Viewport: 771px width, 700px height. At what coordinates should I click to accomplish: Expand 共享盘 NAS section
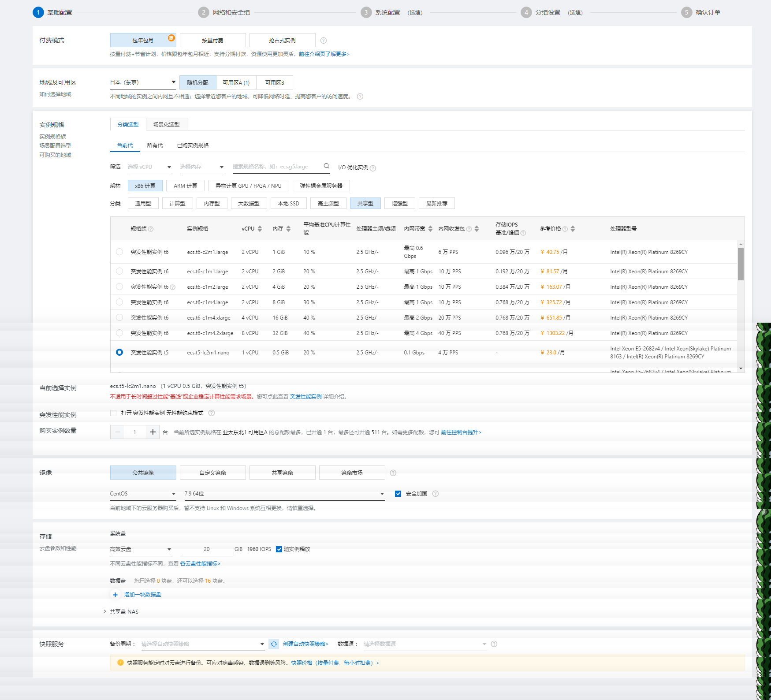(121, 612)
